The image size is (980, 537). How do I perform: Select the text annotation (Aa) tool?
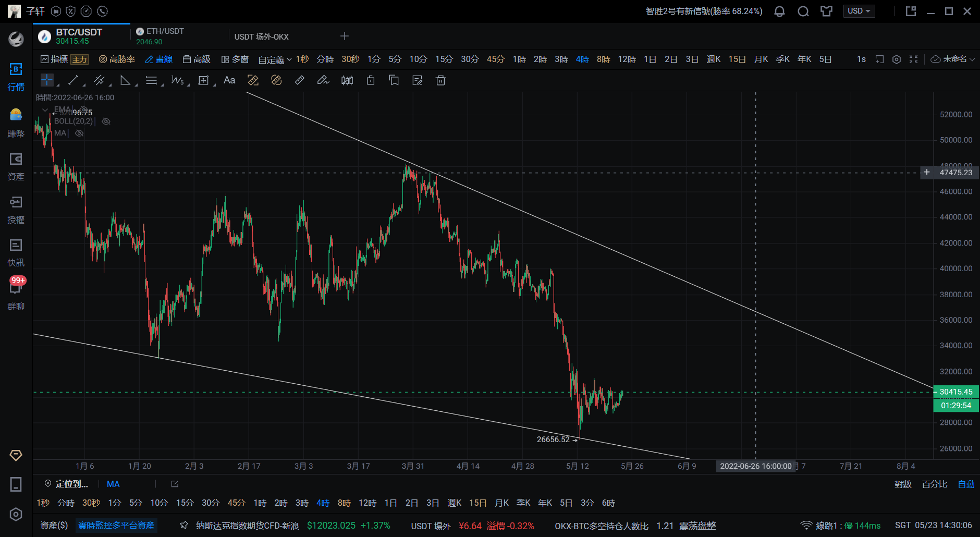click(229, 80)
